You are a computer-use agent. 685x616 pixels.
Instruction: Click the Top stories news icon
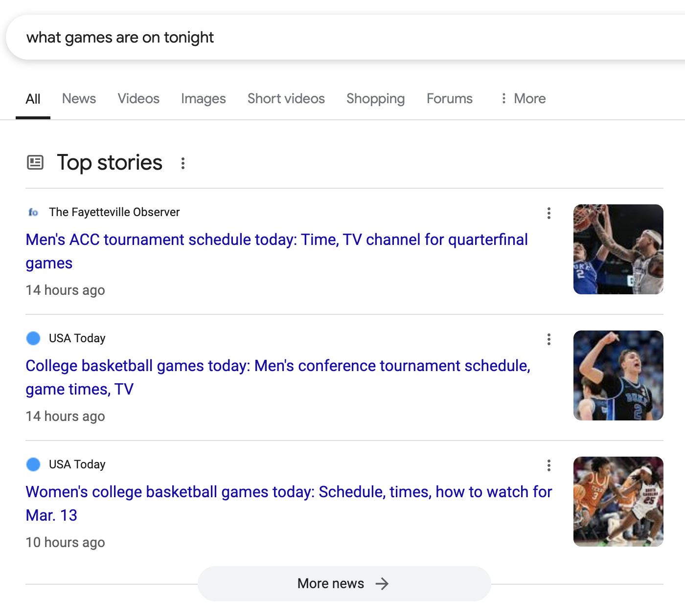tap(34, 163)
